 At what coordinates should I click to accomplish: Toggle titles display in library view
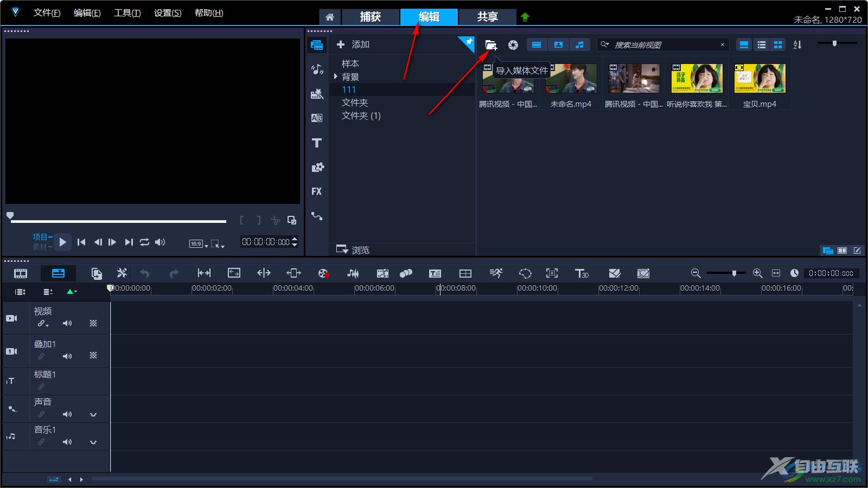pos(744,45)
